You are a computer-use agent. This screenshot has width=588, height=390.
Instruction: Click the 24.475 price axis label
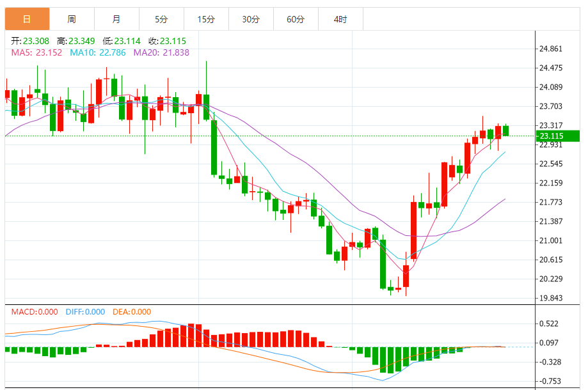pyautogui.click(x=551, y=68)
